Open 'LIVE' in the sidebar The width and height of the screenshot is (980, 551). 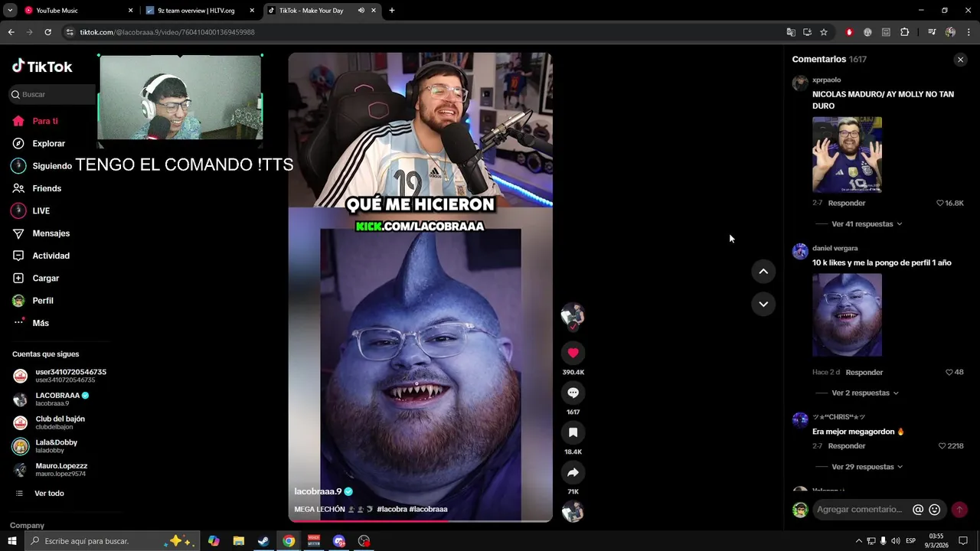(x=41, y=211)
